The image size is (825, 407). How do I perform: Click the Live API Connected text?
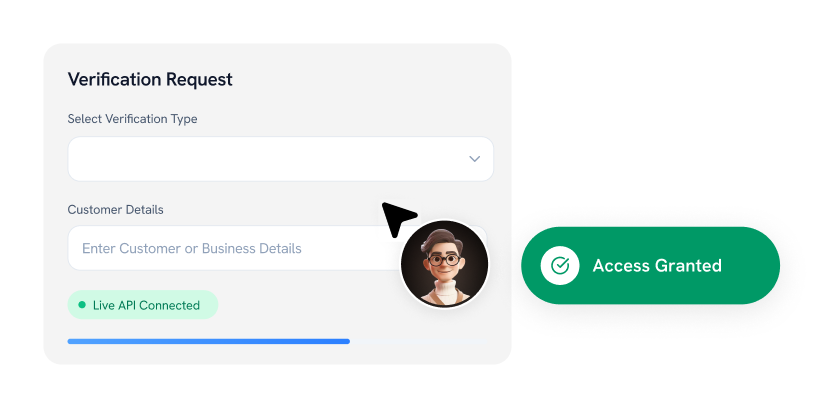coord(146,305)
